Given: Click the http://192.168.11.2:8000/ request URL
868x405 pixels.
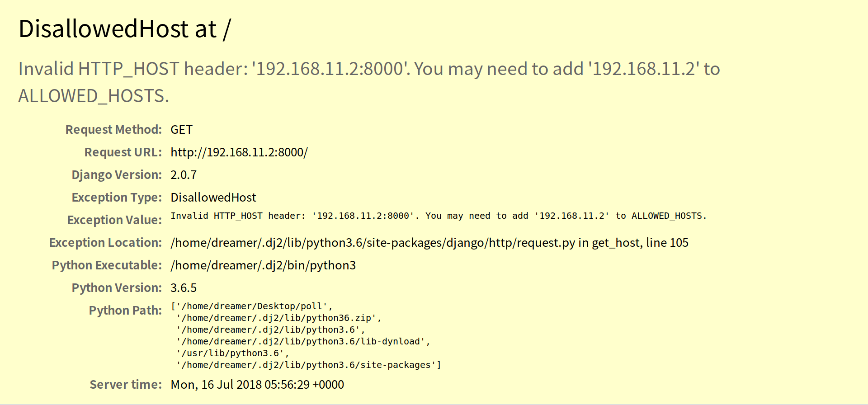Looking at the screenshot, I should (239, 152).
